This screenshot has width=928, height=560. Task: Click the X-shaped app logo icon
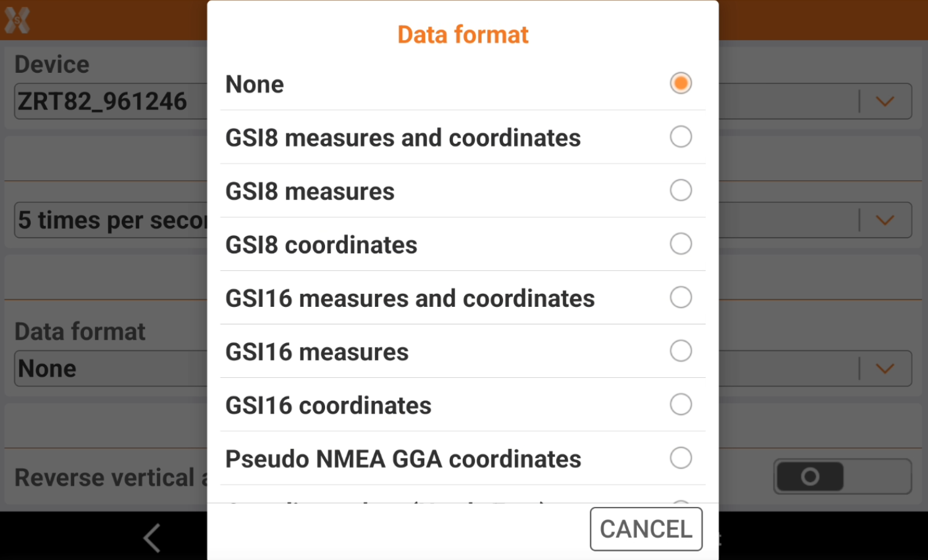click(x=17, y=20)
